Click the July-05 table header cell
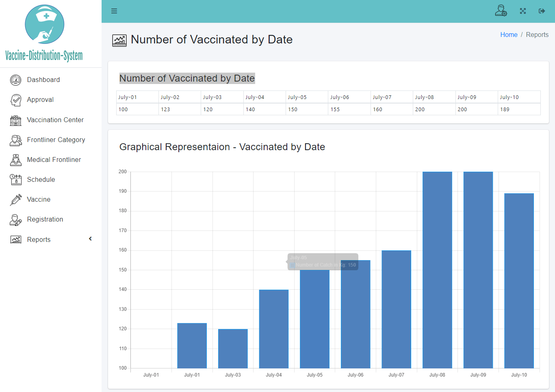Screen dimensions: 555x392 307,97
